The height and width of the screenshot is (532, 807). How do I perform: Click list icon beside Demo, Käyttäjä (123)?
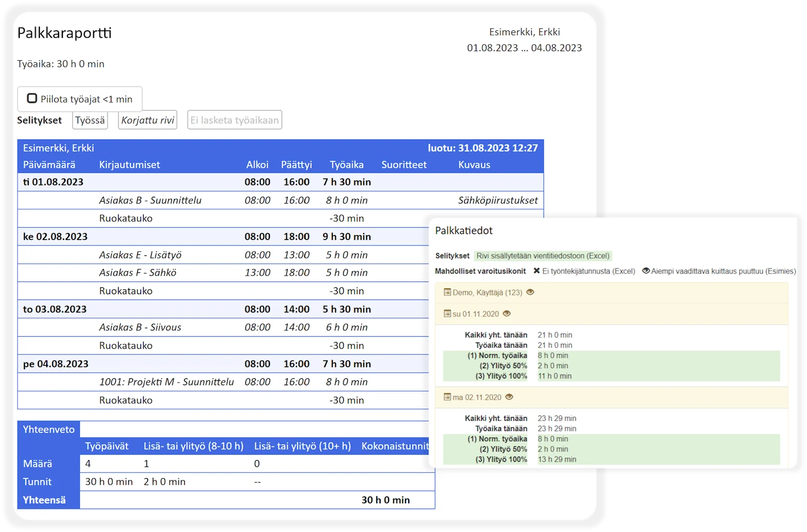click(447, 293)
